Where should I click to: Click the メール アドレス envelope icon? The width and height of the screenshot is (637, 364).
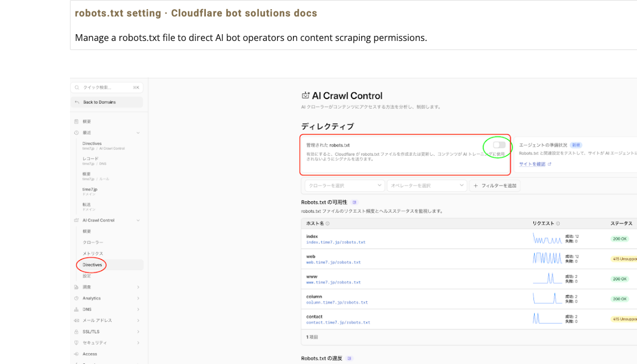(76, 321)
